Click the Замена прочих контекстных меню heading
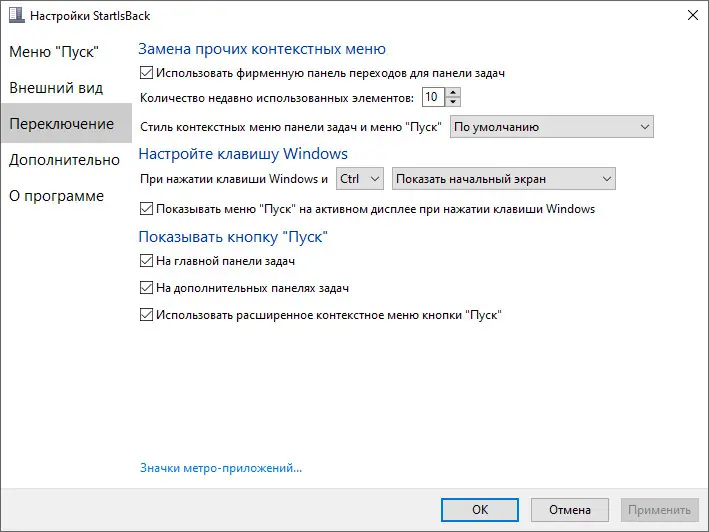Viewport: 709px width, 532px height. [262, 48]
